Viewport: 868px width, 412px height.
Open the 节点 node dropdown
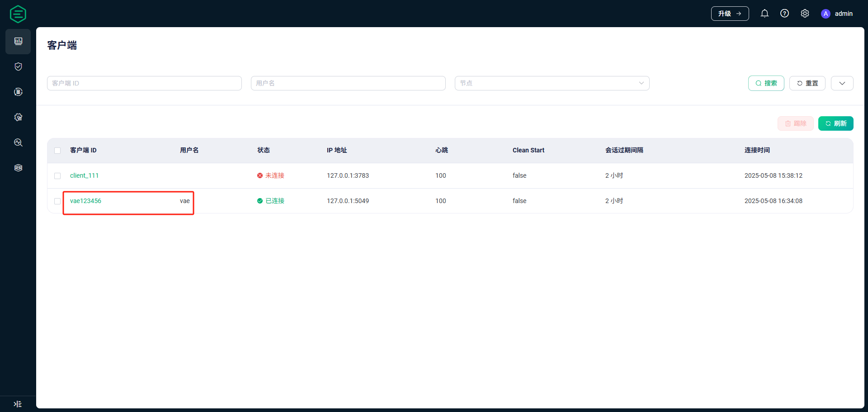coord(552,83)
